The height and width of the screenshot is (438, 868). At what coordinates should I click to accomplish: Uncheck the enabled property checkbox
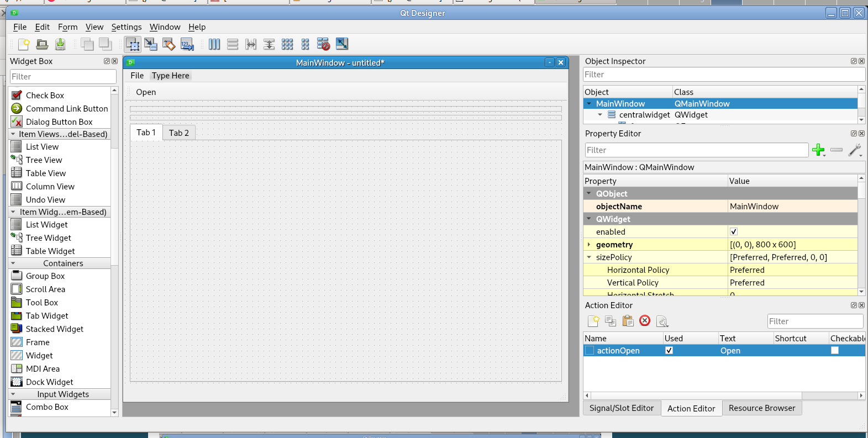734,232
